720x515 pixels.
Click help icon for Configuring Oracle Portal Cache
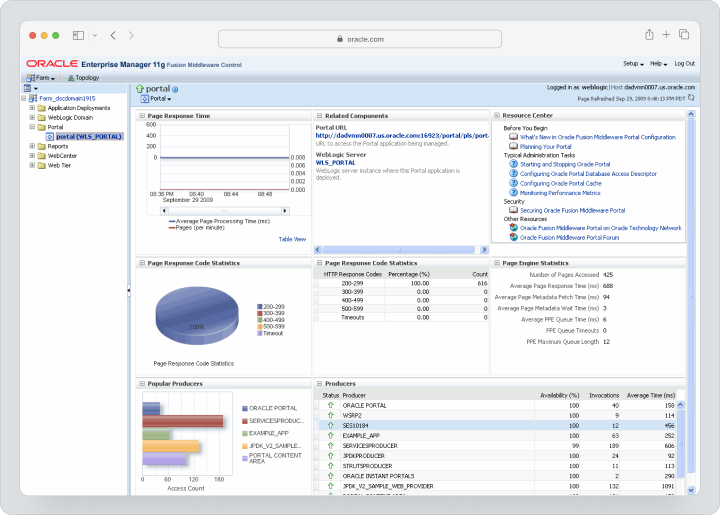click(x=513, y=183)
